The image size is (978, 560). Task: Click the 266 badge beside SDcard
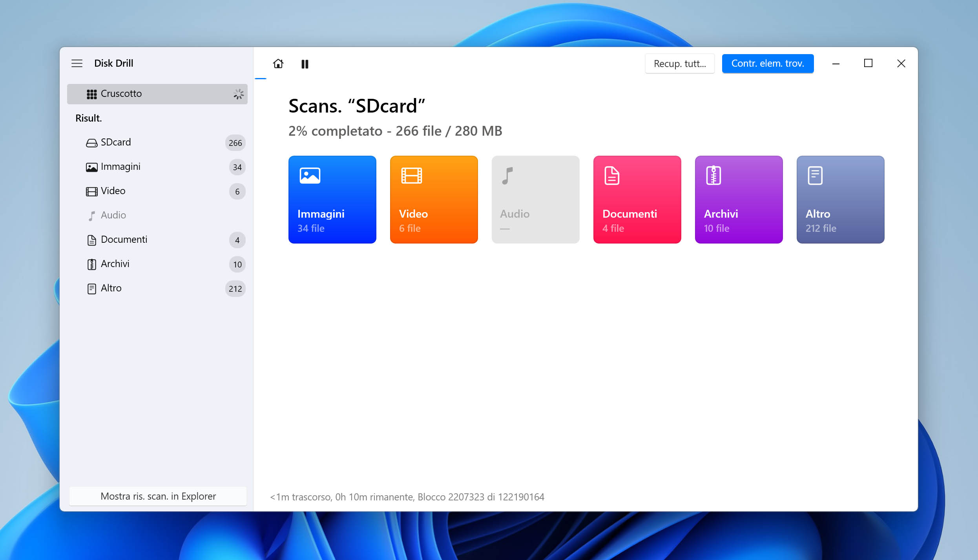(x=235, y=143)
